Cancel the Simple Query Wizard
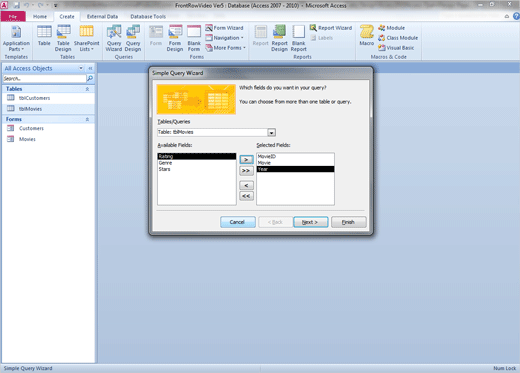Viewport: 520px width, 373px height. click(x=238, y=222)
